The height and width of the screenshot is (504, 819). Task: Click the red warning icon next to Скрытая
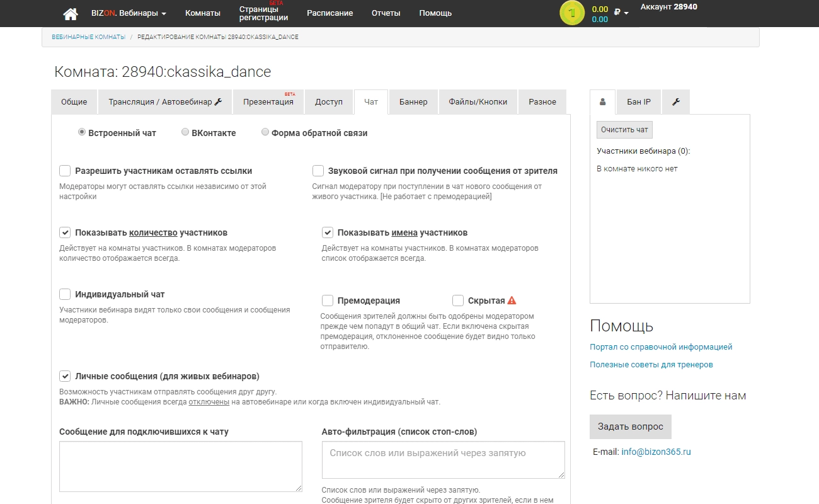point(512,301)
